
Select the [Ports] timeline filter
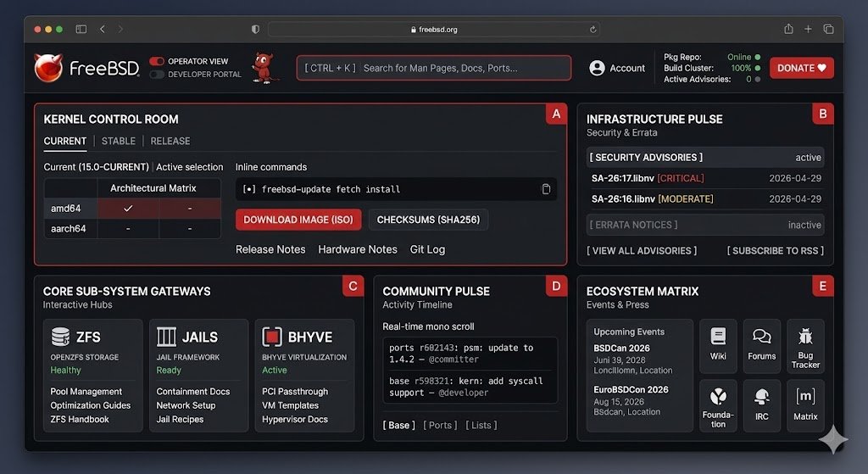tap(440, 426)
